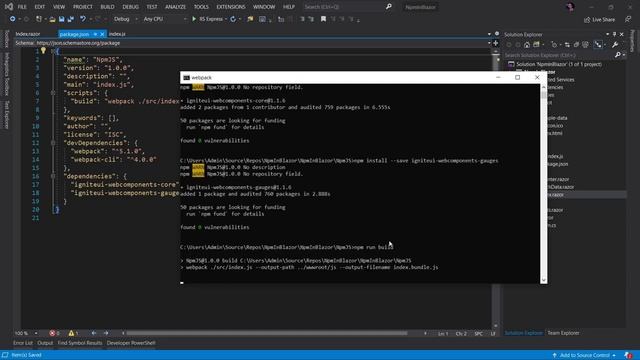Close the package.json tab
The width and height of the screenshot is (640, 360).
[102, 34]
